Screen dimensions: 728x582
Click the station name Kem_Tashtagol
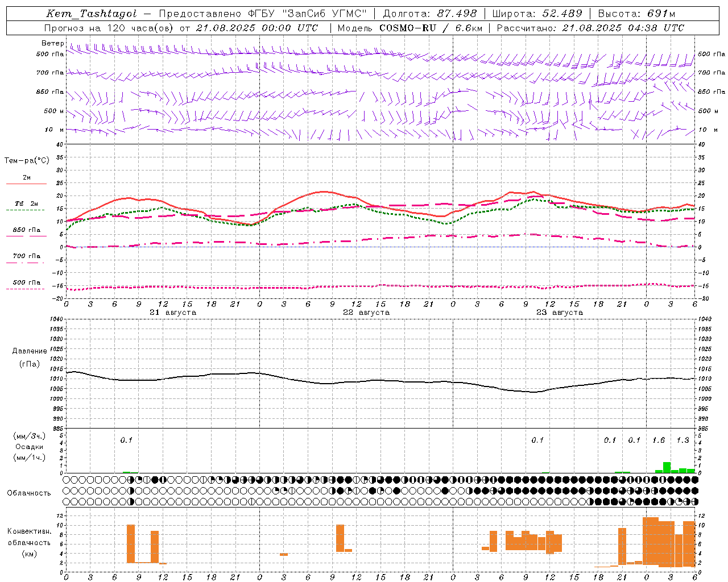click(x=92, y=14)
